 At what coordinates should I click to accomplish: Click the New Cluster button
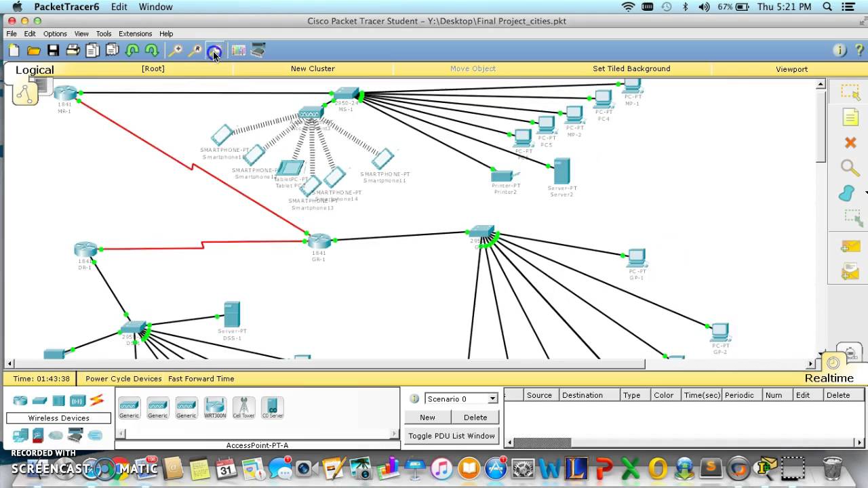pyautogui.click(x=313, y=68)
